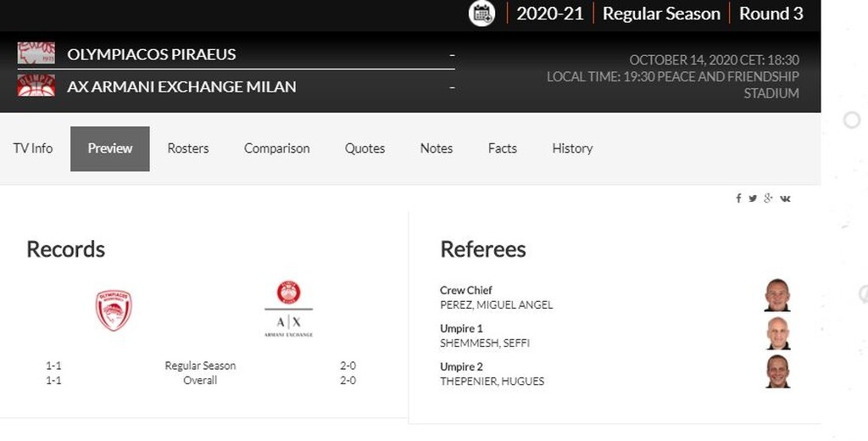Click Olympiacos crest under Records
Viewport: 868px width, 441px height.
114,310
